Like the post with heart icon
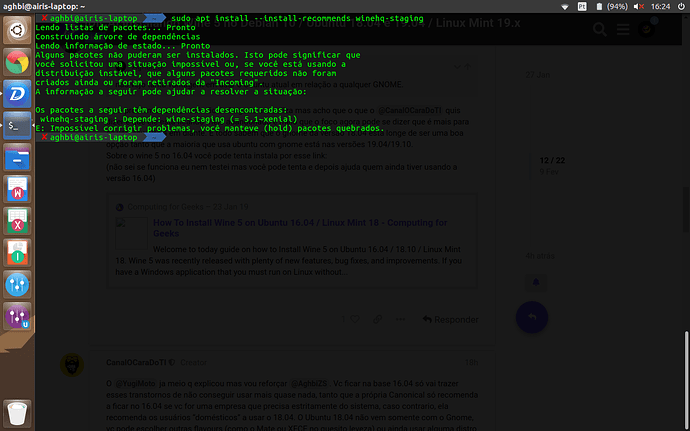Image resolution: width=690 pixels, height=431 pixels. (x=355, y=319)
